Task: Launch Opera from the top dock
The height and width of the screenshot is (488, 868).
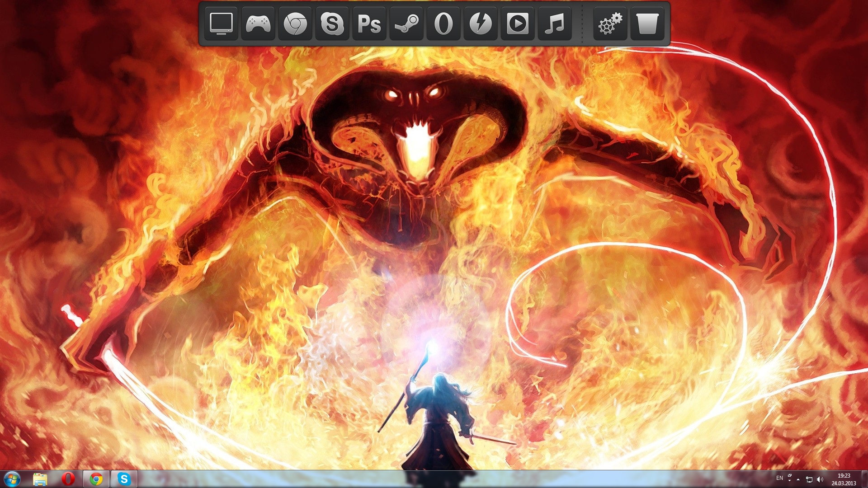Action: tap(443, 23)
